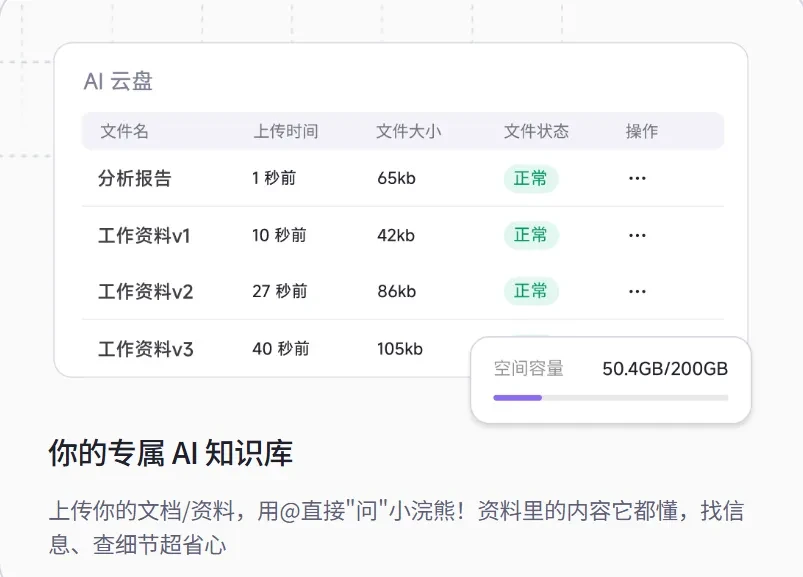Select the file named 分析报告
The height and width of the screenshot is (577, 803).
point(135,178)
